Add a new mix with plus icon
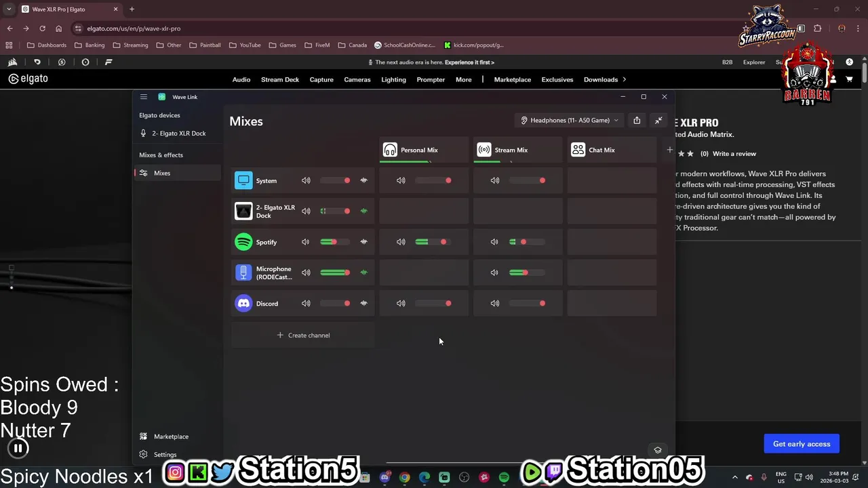This screenshot has height=488, width=868. click(x=669, y=150)
